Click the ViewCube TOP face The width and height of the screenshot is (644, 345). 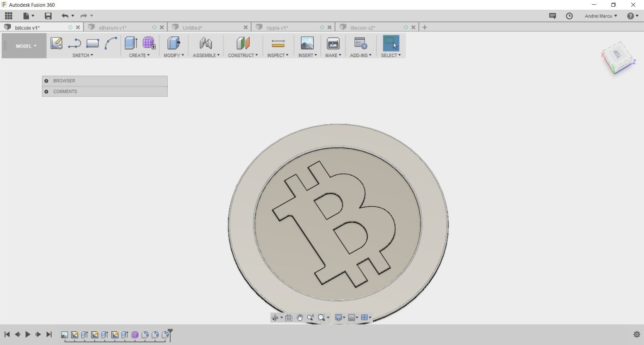[x=618, y=54]
